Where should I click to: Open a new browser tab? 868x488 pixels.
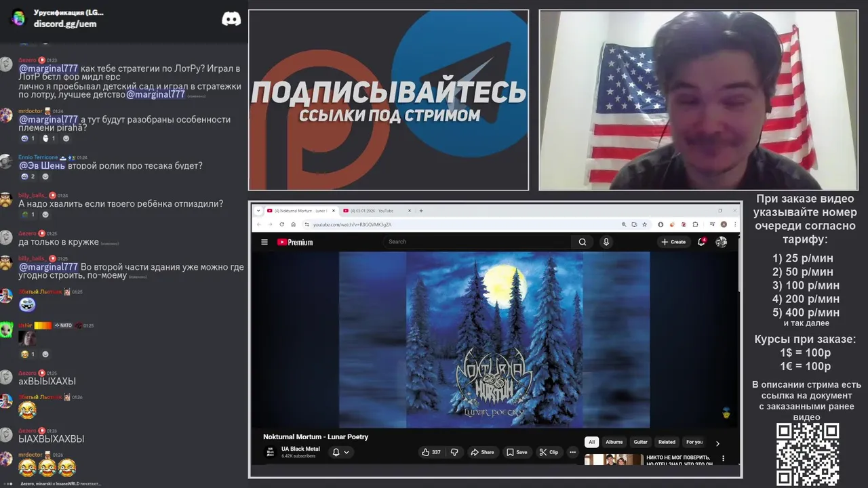coord(421,211)
